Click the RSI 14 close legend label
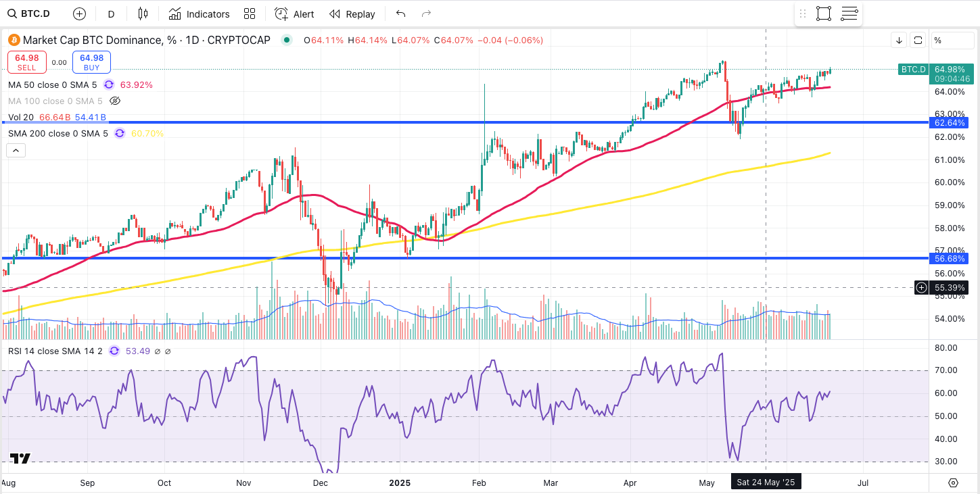 click(x=55, y=351)
